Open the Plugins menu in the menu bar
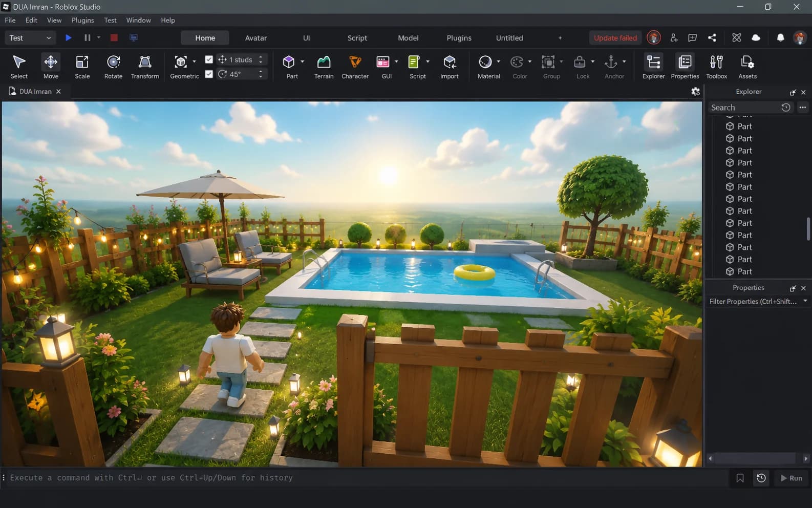Viewport: 812px width, 508px height. 82,20
